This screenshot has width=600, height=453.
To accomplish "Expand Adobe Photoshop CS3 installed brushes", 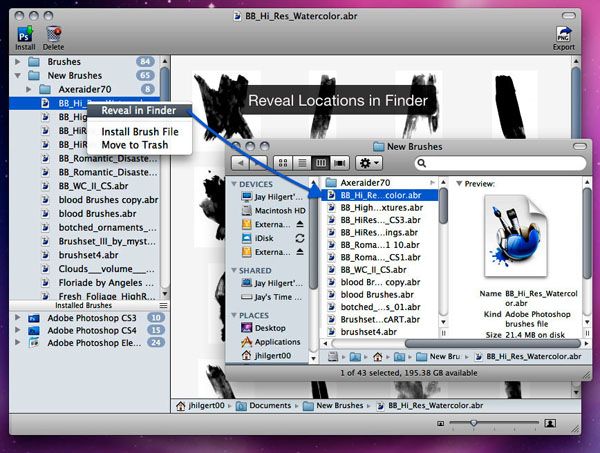I will [18, 318].
